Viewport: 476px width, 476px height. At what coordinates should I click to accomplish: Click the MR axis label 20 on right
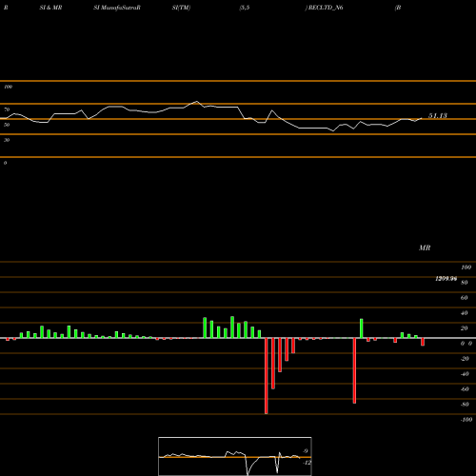[464, 328]
